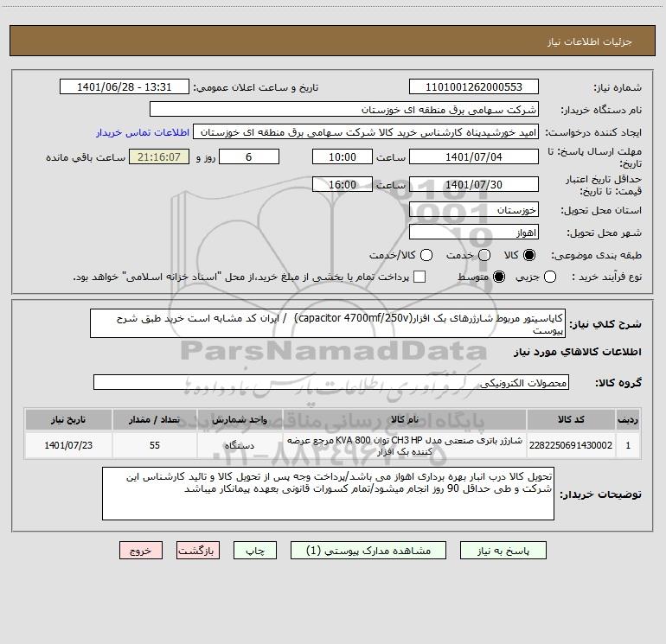The height and width of the screenshot is (644, 666).
Task: Click the remaining days field showing 6
Action: click(249, 156)
